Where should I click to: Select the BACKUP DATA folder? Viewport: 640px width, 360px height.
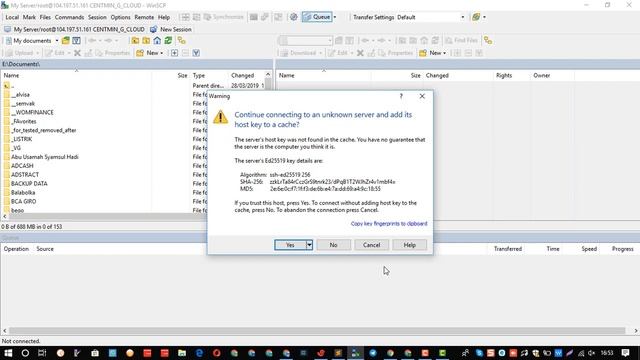29,184
